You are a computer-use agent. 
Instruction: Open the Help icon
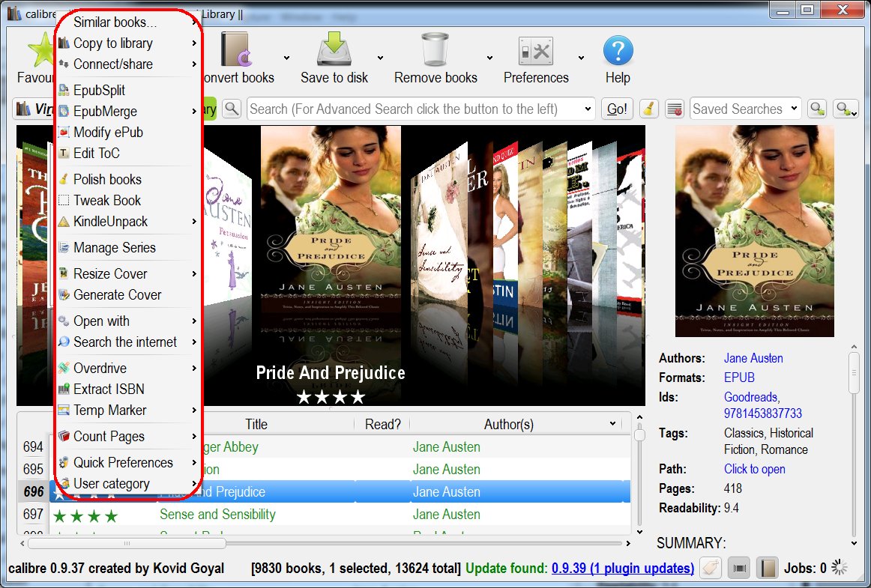(618, 50)
